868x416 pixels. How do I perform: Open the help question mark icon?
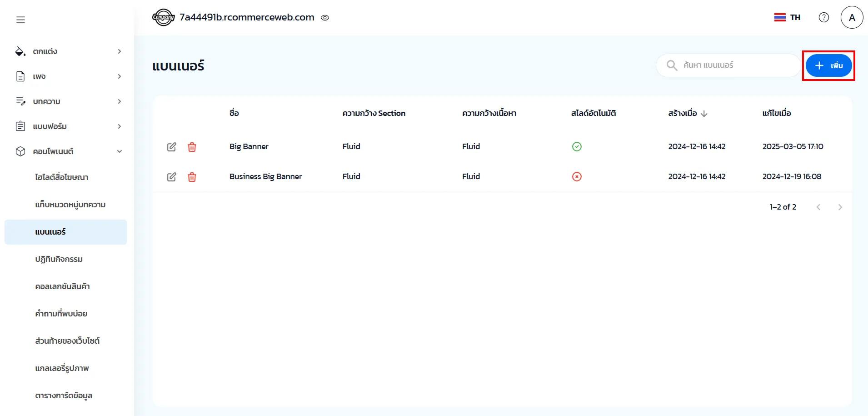click(x=824, y=17)
